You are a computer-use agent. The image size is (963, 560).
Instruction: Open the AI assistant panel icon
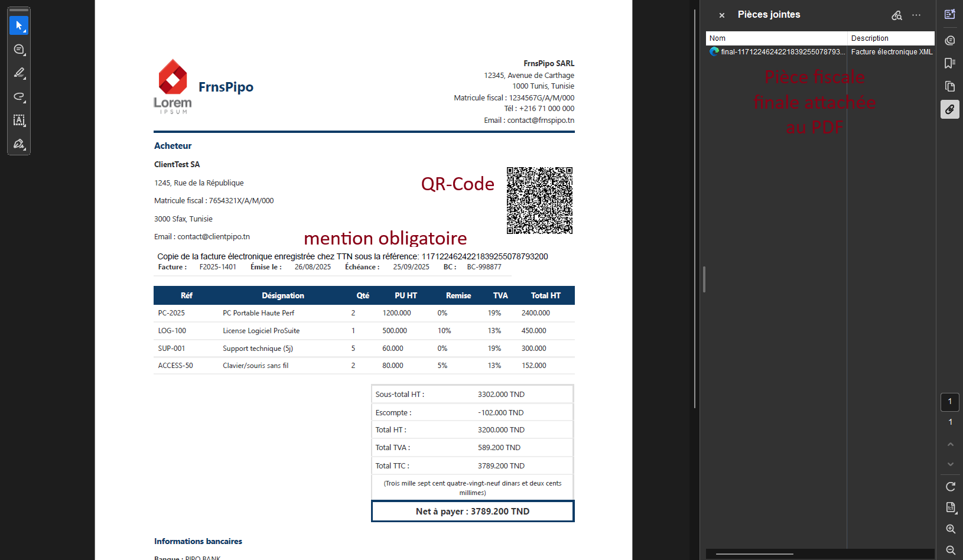[x=950, y=15]
